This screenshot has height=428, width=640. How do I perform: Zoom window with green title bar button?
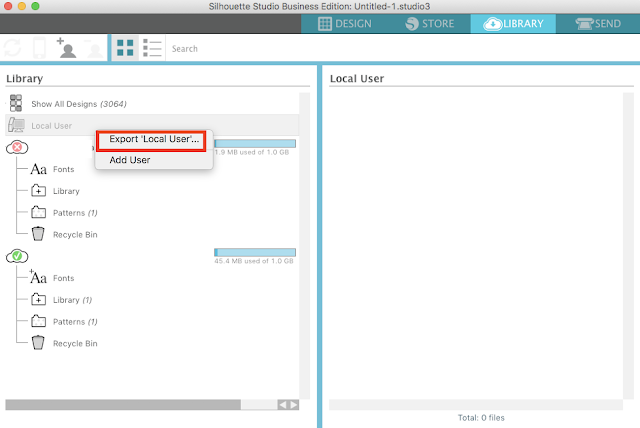click(36, 6)
